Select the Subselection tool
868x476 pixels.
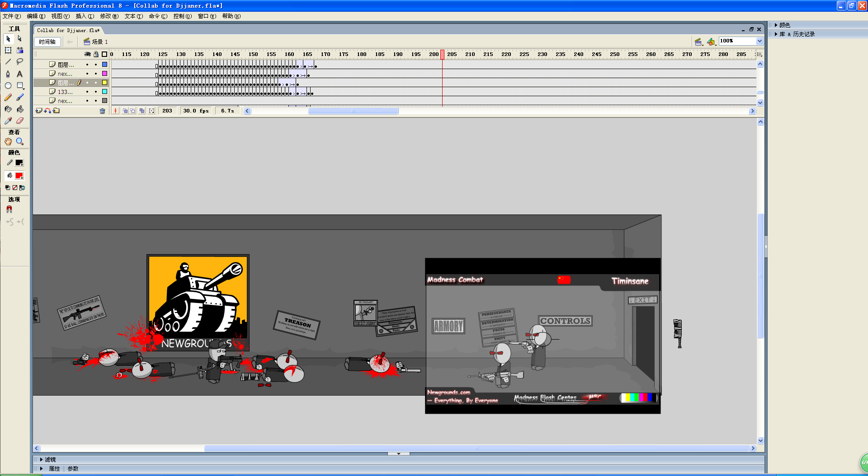[19, 39]
